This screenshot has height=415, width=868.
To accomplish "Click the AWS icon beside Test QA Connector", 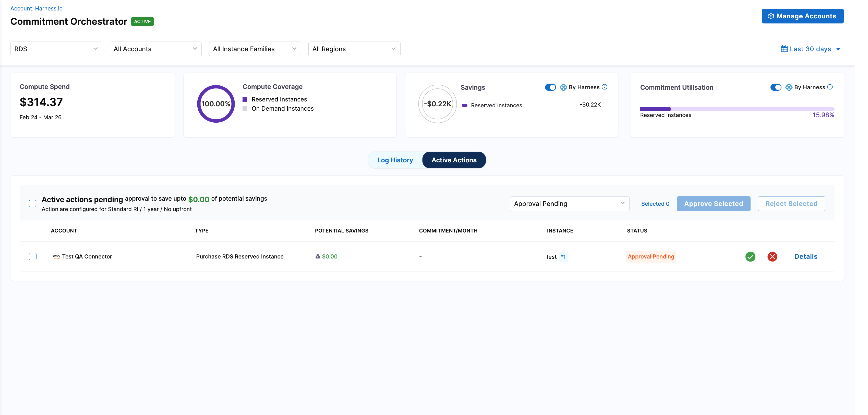I will (56, 256).
